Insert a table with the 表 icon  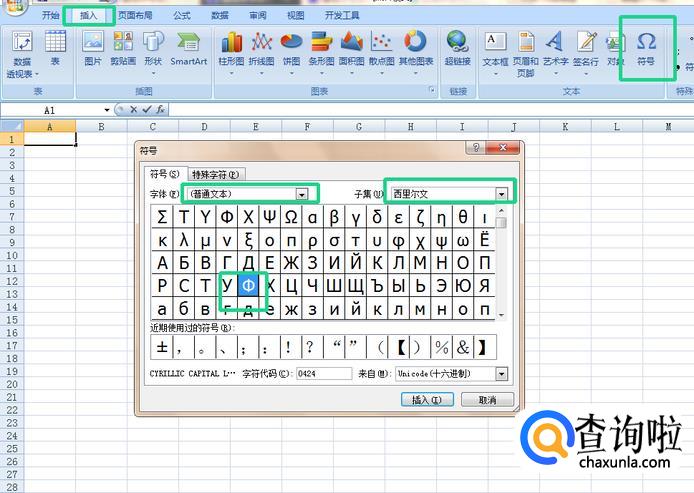(55, 48)
